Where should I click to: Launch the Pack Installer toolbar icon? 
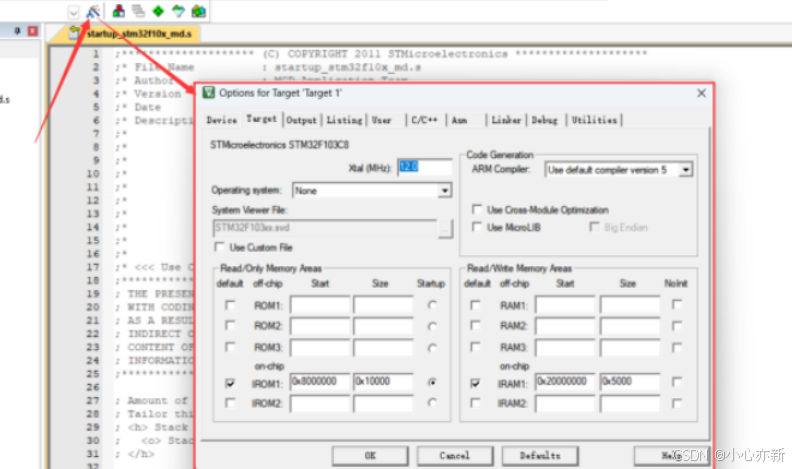pyautogui.click(x=199, y=11)
